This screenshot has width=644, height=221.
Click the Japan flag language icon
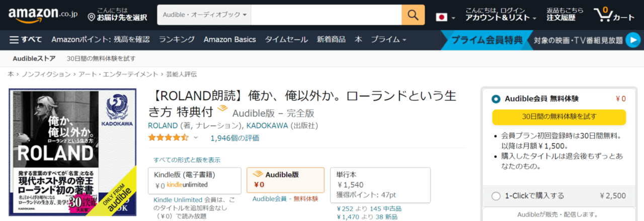[x=441, y=18]
